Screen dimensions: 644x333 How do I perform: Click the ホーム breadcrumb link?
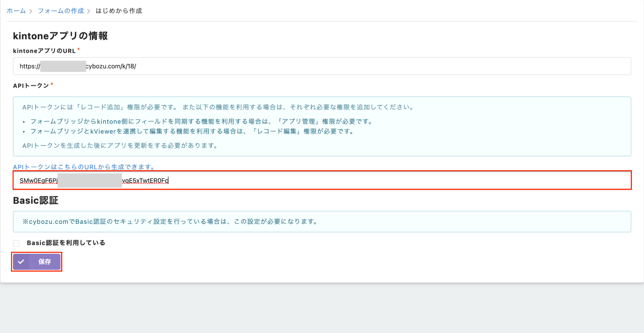tap(16, 11)
